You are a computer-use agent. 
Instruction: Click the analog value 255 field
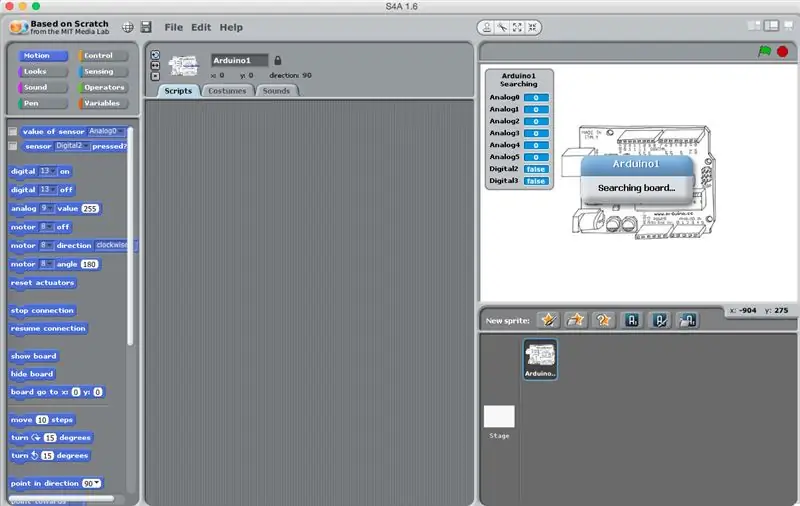[x=90, y=209]
